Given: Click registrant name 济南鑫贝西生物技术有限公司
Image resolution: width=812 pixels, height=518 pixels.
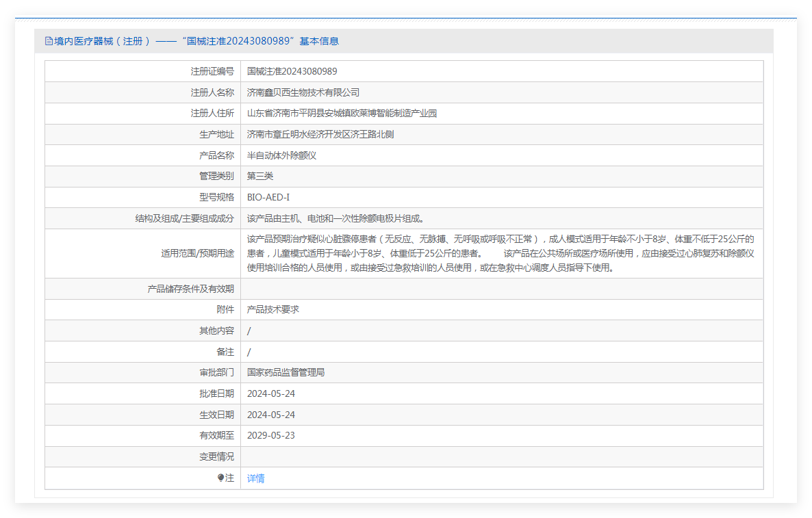Looking at the screenshot, I should (303, 92).
